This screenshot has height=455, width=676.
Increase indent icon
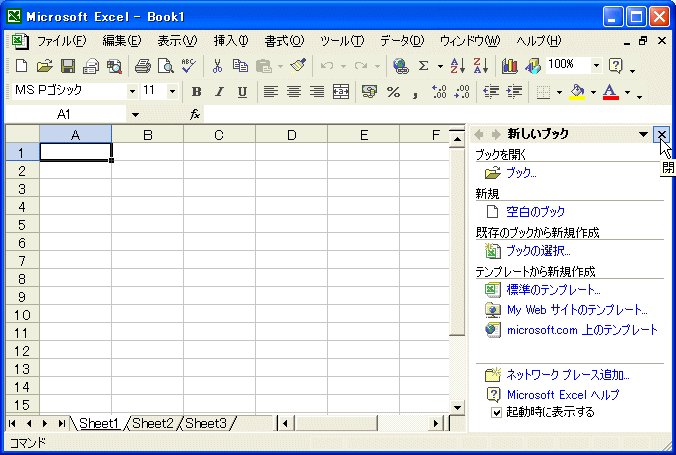[514, 91]
